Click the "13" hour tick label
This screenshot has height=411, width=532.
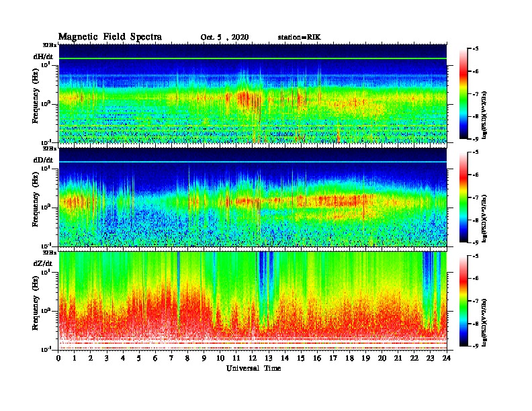click(x=269, y=358)
